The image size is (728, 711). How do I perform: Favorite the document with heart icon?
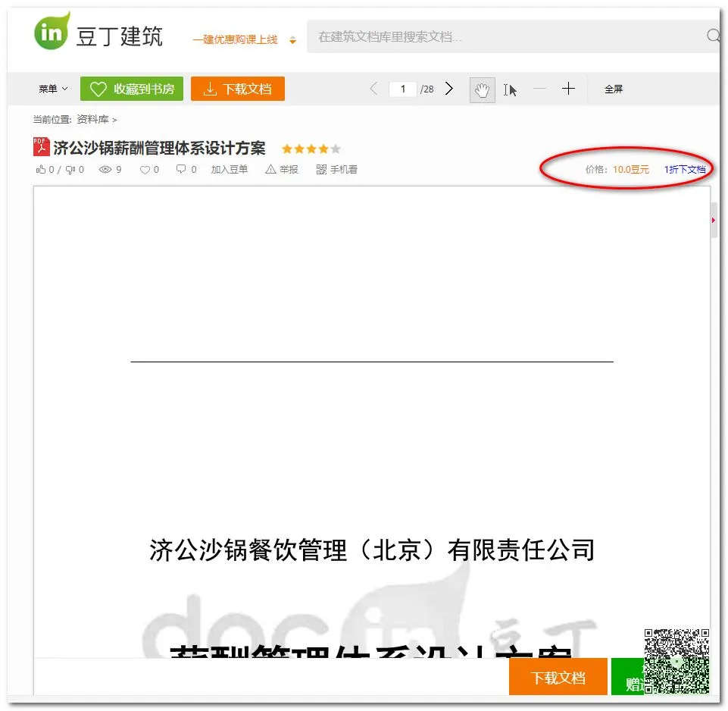[x=145, y=170]
